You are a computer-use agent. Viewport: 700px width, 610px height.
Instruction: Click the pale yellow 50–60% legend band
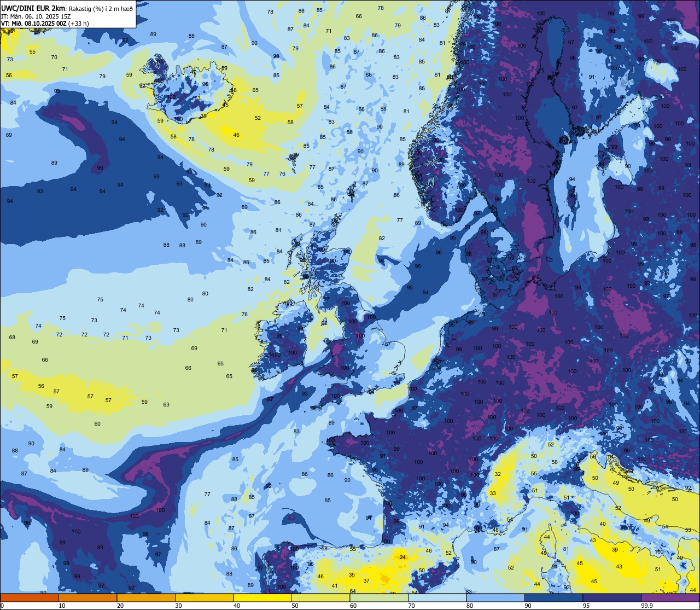[320, 598]
